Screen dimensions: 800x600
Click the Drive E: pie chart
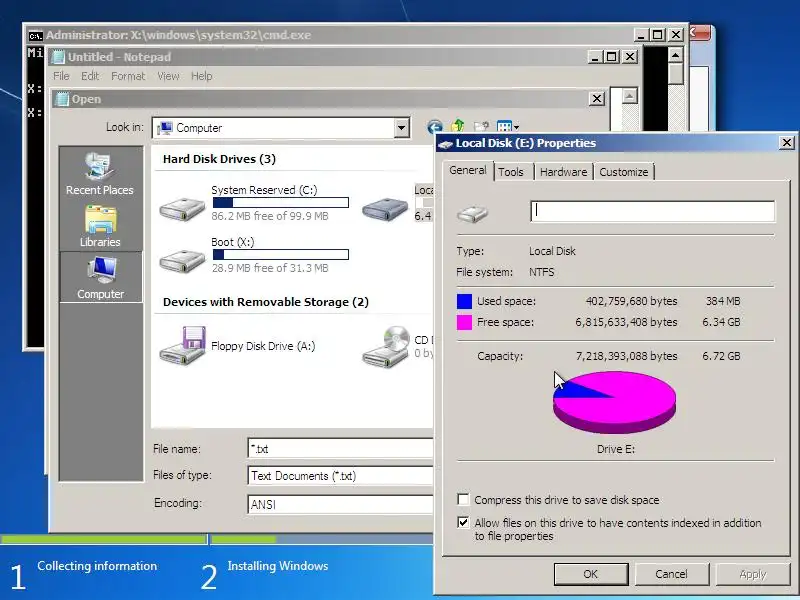(614, 402)
